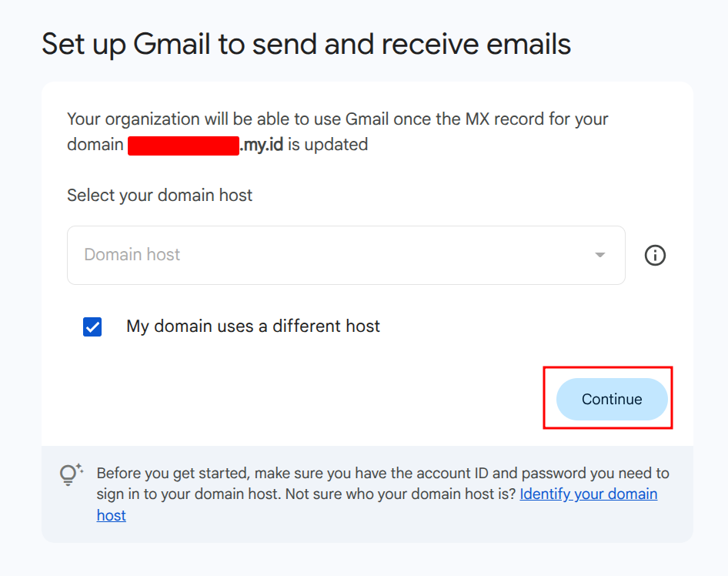Click the MX record description paragraph
The image size is (728, 576).
click(337, 120)
